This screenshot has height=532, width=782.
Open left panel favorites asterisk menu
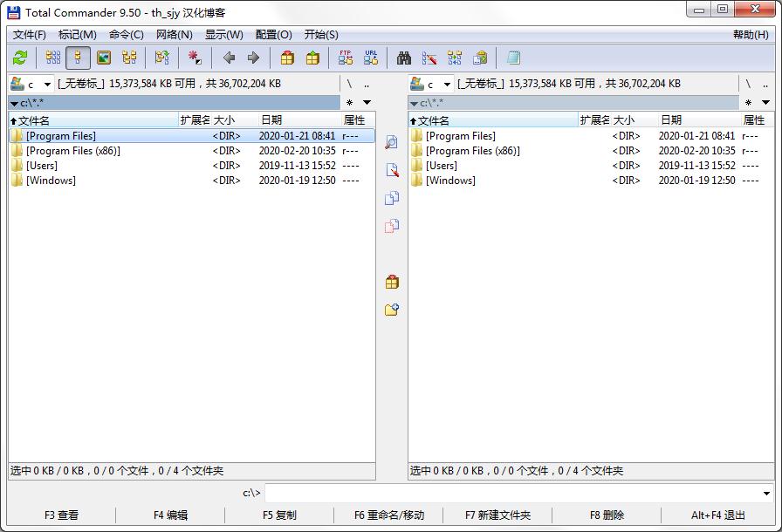point(349,103)
